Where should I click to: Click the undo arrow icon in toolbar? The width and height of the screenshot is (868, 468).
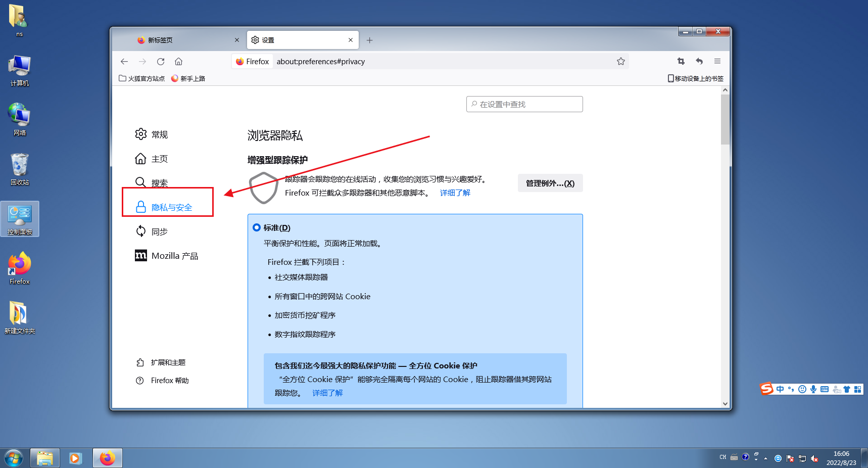[699, 61]
